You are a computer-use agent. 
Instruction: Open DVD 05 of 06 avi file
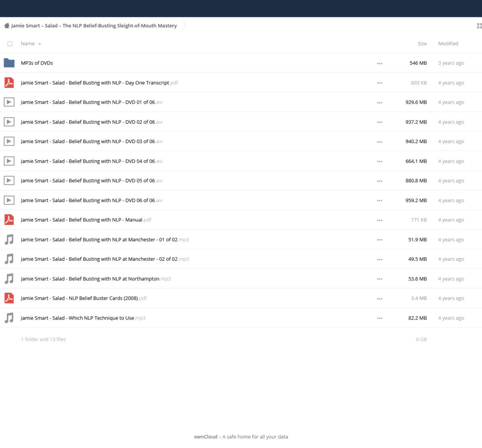coord(92,180)
